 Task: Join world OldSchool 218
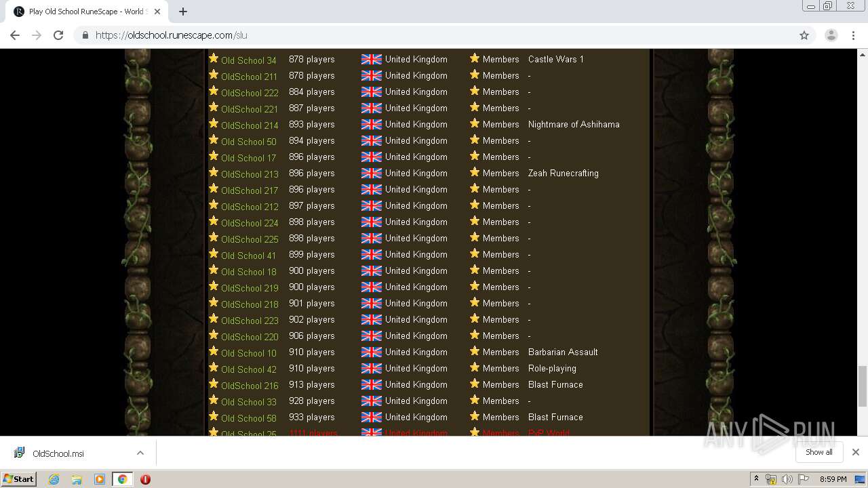click(x=250, y=304)
